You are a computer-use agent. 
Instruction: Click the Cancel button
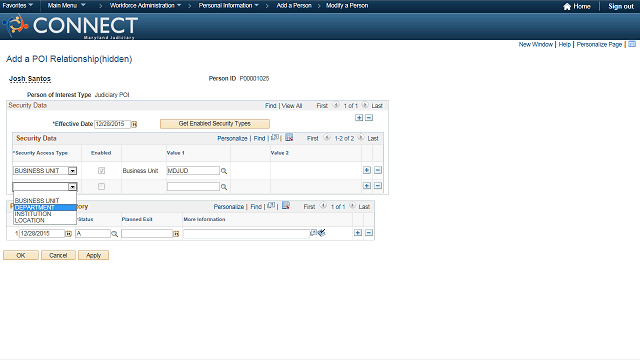[x=58, y=255]
